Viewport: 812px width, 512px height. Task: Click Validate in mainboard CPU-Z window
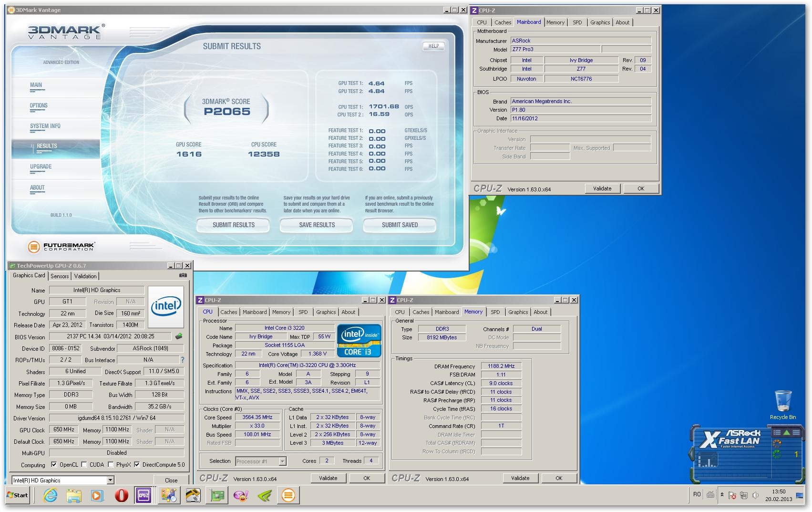coord(602,188)
